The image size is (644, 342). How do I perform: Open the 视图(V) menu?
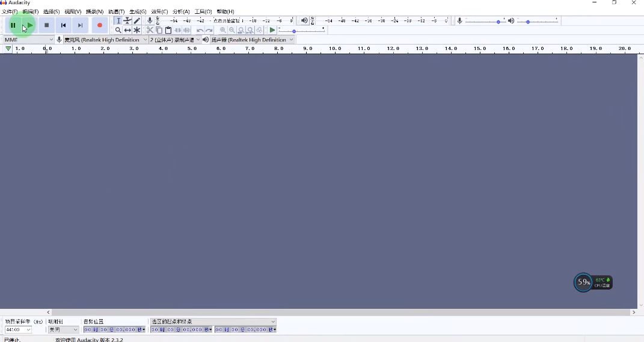coord(73,11)
